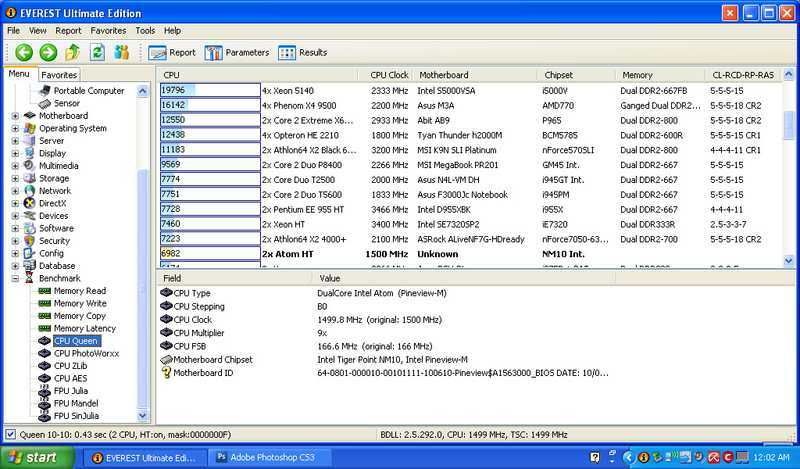Switch to the Favorites tab
This screenshot has height=469, width=800.
click(x=59, y=75)
